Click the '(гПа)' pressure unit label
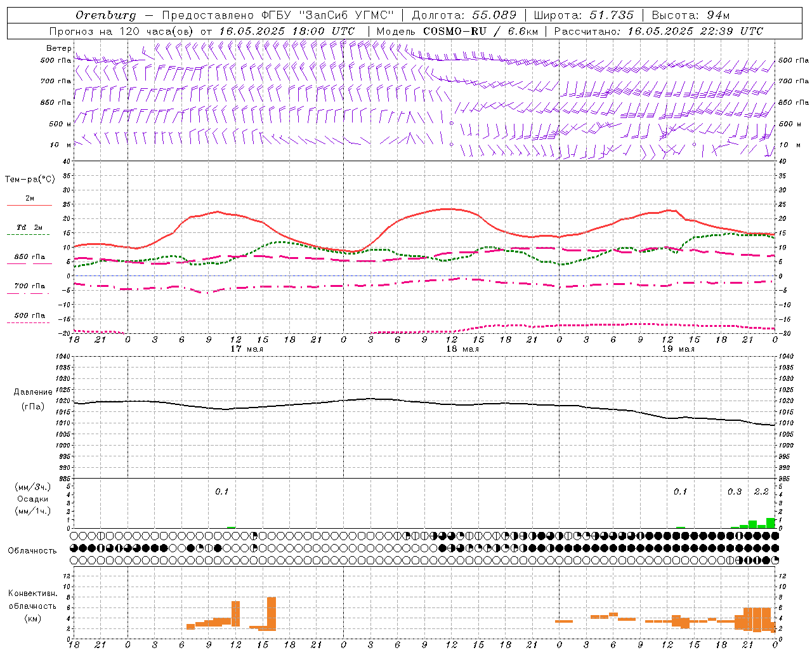 pos(33,407)
